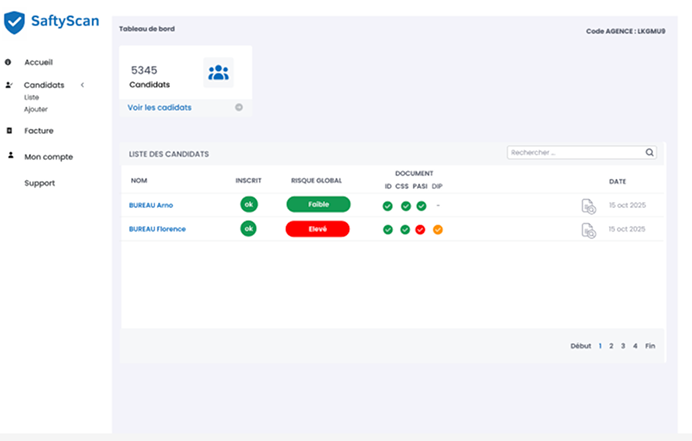Go to Mon compte in the sidebar
This screenshot has height=441, width=692.
[x=48, y=157]
